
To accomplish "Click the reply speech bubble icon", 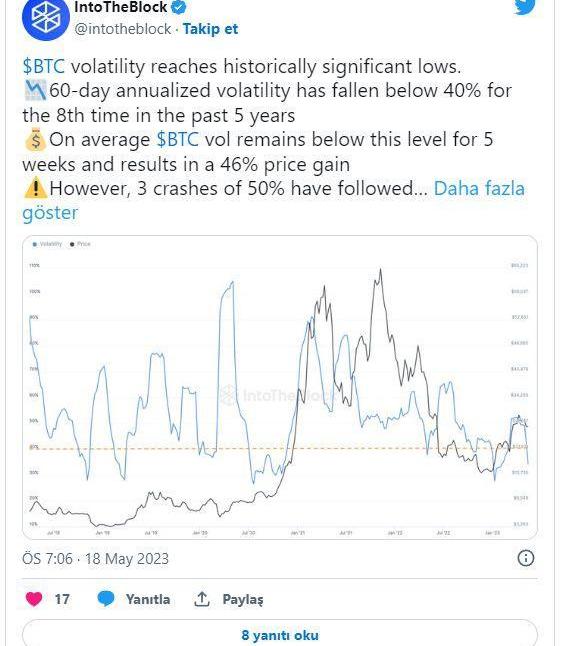I will [x=106, y=599].
